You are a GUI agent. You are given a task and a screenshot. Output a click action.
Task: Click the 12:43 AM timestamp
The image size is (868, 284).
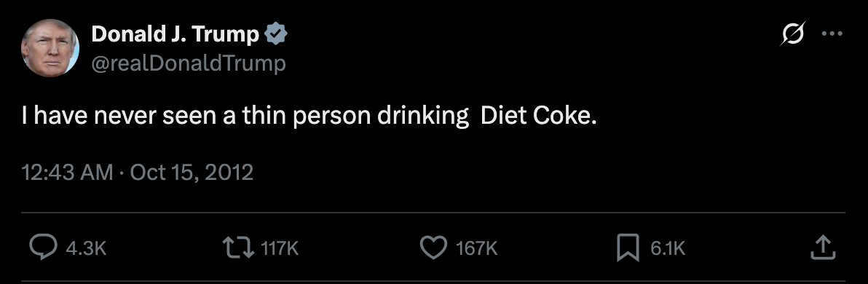68,172
